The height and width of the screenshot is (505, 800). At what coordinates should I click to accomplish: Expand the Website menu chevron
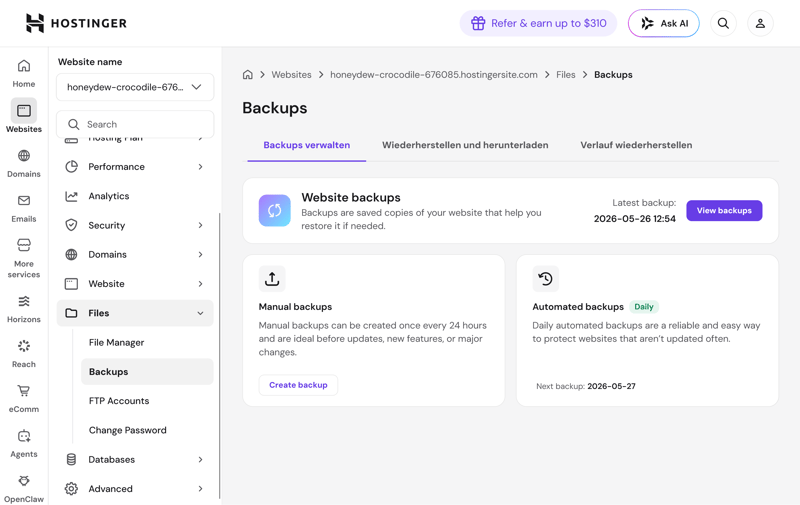[201, 284]
